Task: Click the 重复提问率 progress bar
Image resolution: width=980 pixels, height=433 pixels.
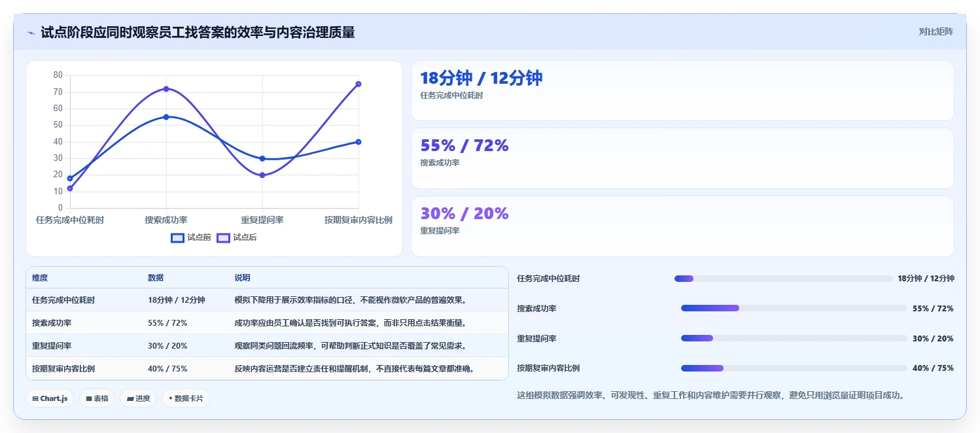Action: [x=794, y=339]
